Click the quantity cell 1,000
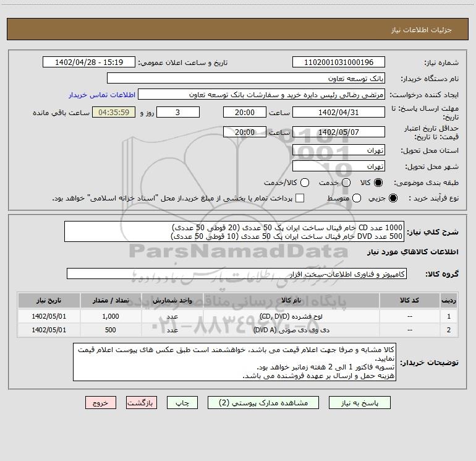 point(111,316)
